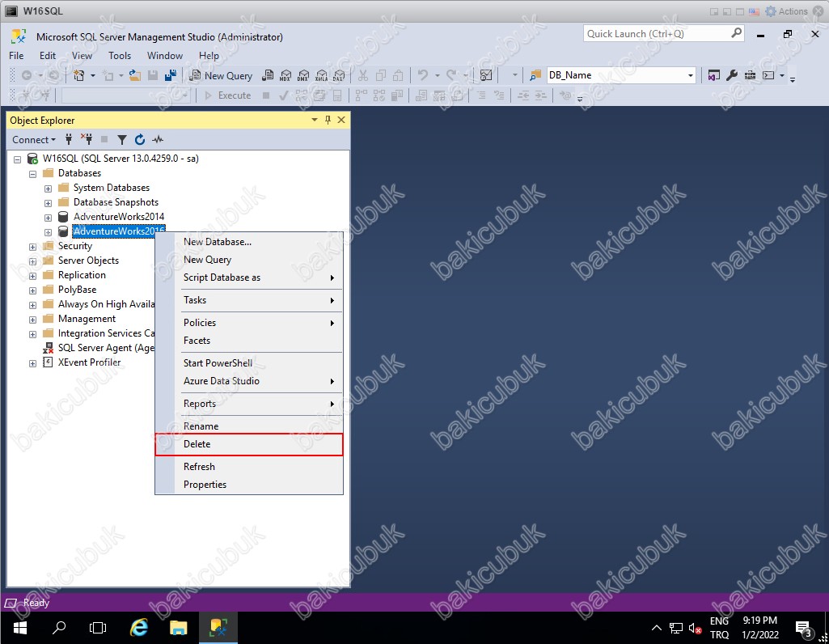Click the Properties wrench icon
The height and width of the screenshot is (644, 829).
pos(732,75)
